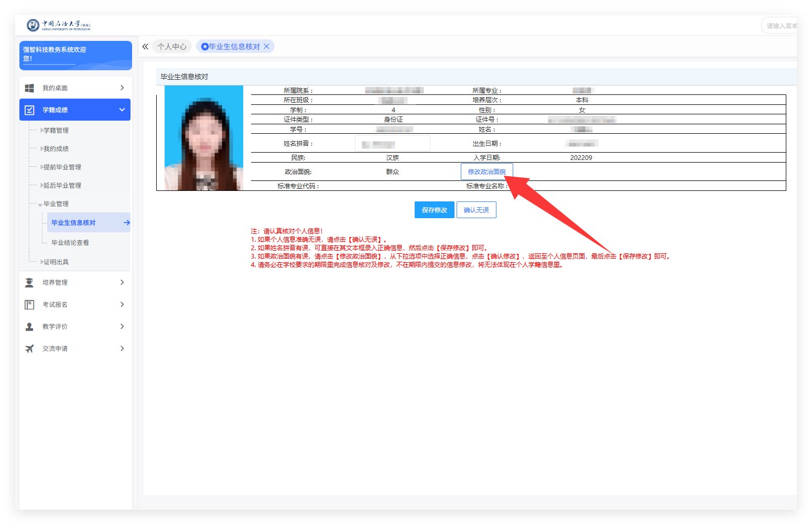Switch to the 个人中心 tab
Screen dimensions: 812x525
[172, 47]
